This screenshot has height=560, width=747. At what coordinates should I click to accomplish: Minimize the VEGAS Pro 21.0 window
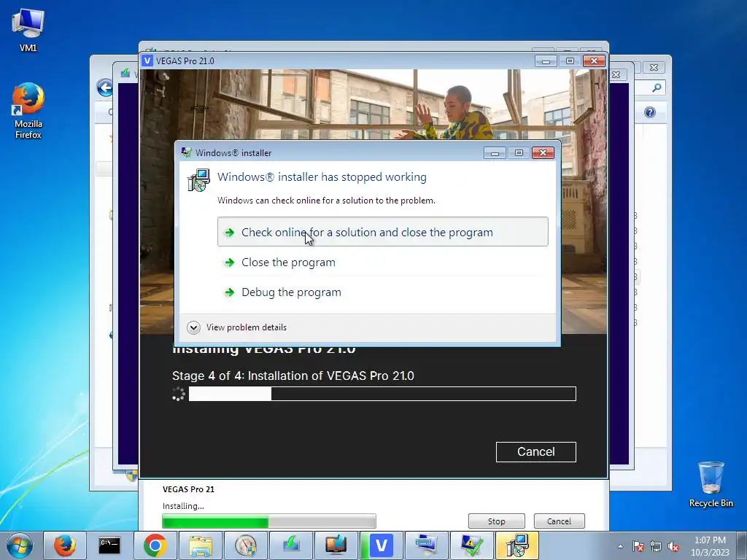pos(546,61)
